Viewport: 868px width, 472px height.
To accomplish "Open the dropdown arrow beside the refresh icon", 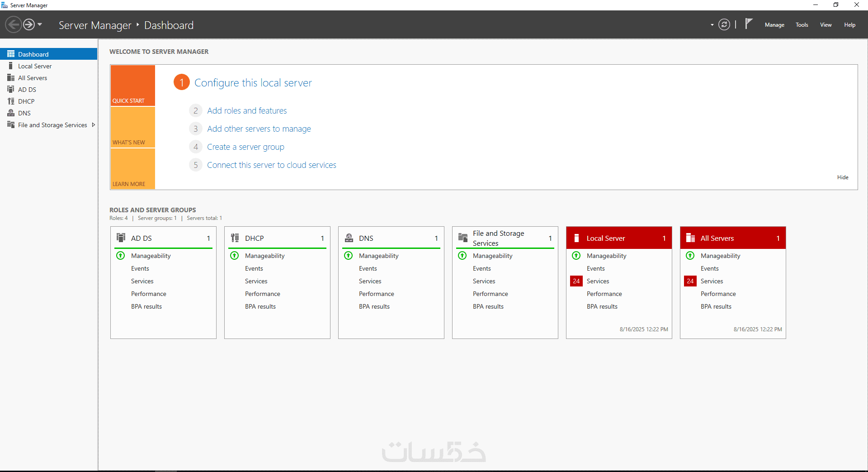I will pyautogui.click(x=712, y=25).
